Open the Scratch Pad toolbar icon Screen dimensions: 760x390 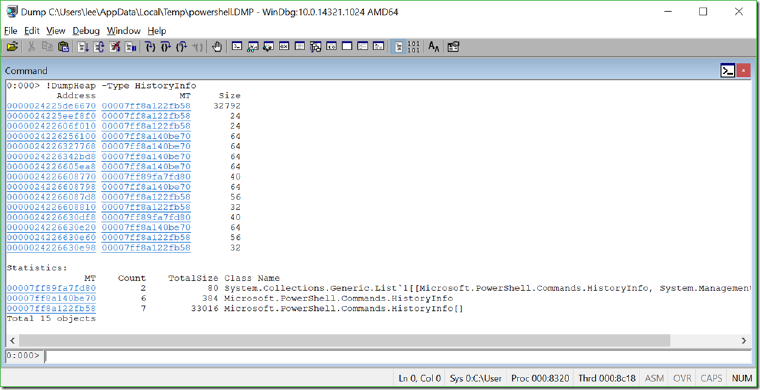(347, 47)
